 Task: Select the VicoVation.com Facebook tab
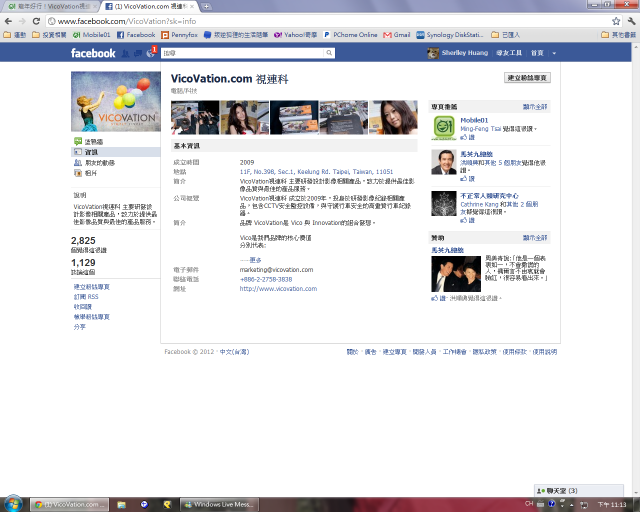click(149, 7)
